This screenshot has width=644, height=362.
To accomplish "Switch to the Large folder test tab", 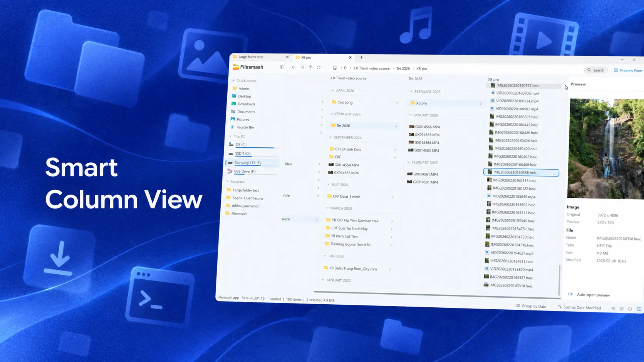I will (x=261, y=57).
